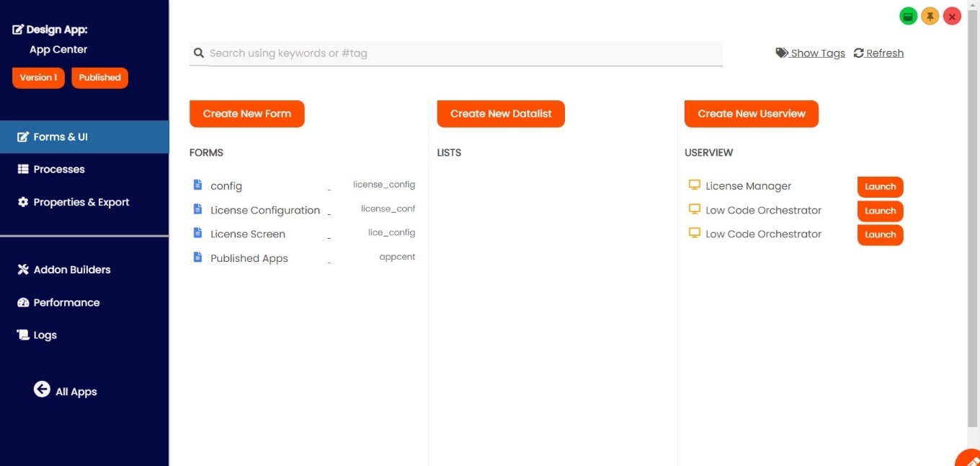Click the magnifier icon in search bar
The image size is (980, 466).
click(x=199, y=53)
